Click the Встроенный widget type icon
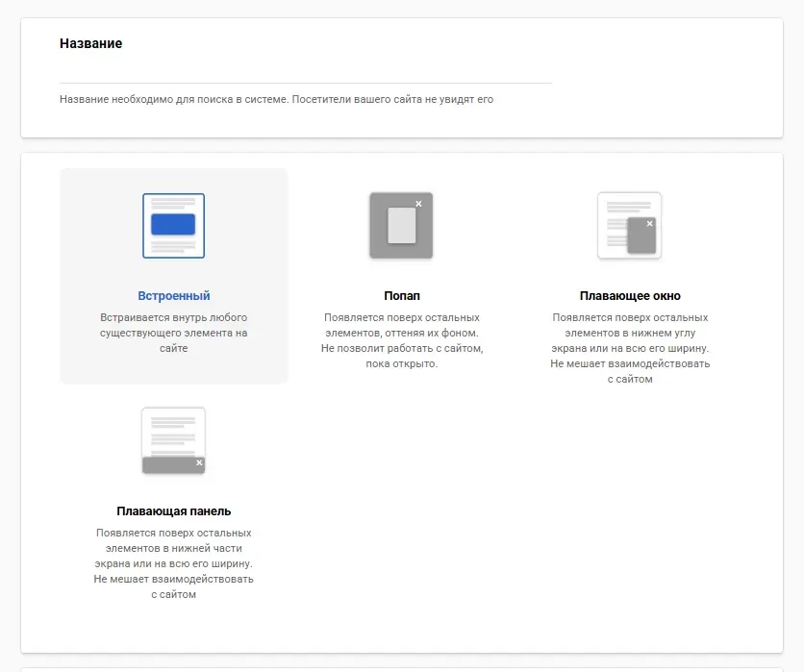The image size is (804, 672). pos(173,226)
